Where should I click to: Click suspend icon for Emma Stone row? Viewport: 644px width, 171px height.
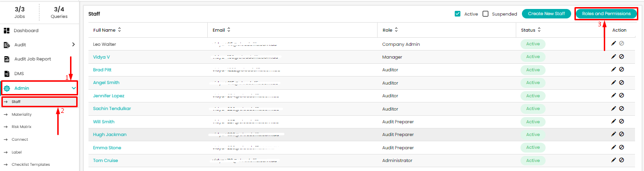pos(621,147)
